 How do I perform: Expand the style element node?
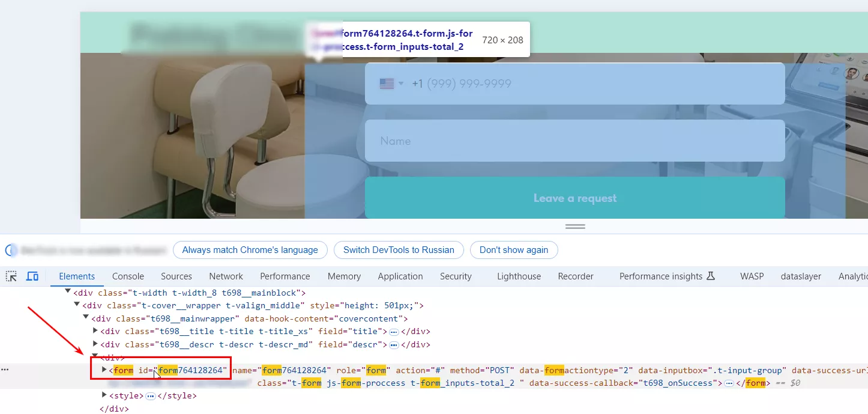[x=104, y=396]
